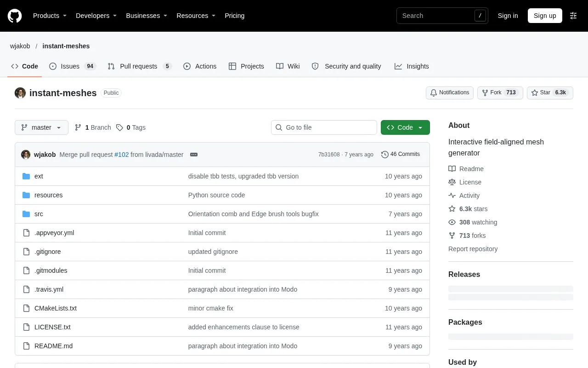
Task: Switch to the Security and quality tab
Action: pyautogui.click(x=346, y=66)
